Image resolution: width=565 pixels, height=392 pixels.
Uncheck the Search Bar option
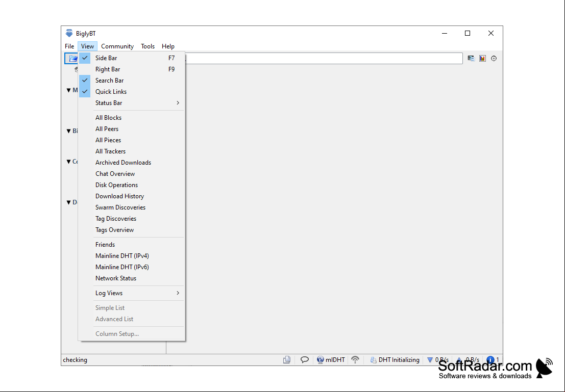coord(132,80)
